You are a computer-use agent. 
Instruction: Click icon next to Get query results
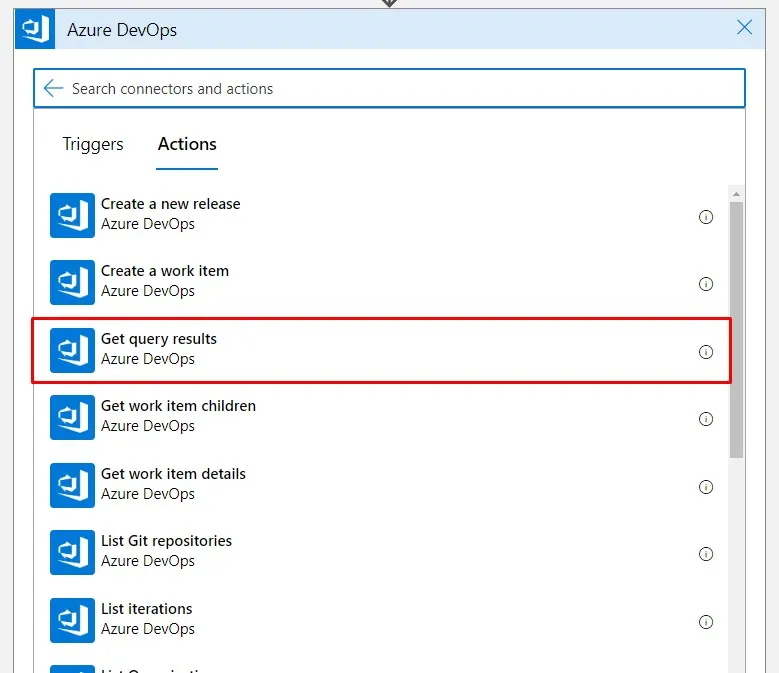point(73,350)
